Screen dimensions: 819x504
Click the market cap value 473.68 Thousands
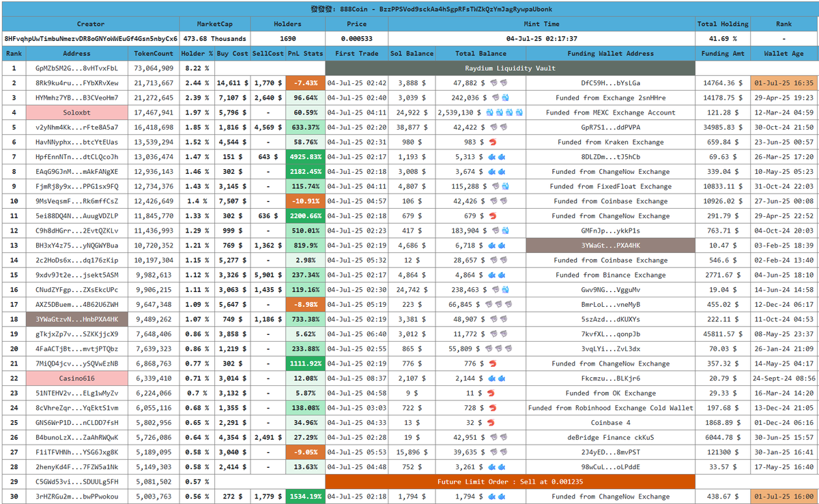pyautogui.click(x=215, y=39)
